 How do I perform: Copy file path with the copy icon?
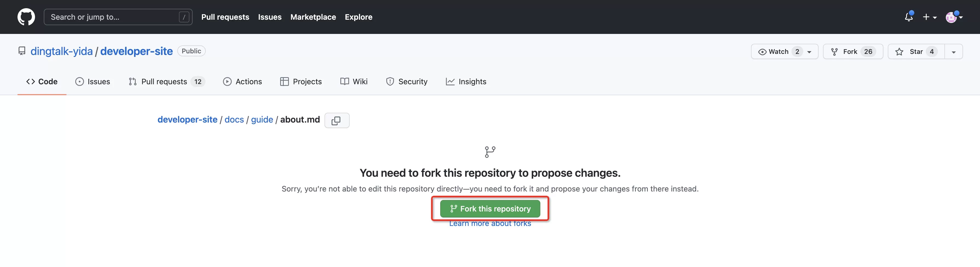(336, 121)
